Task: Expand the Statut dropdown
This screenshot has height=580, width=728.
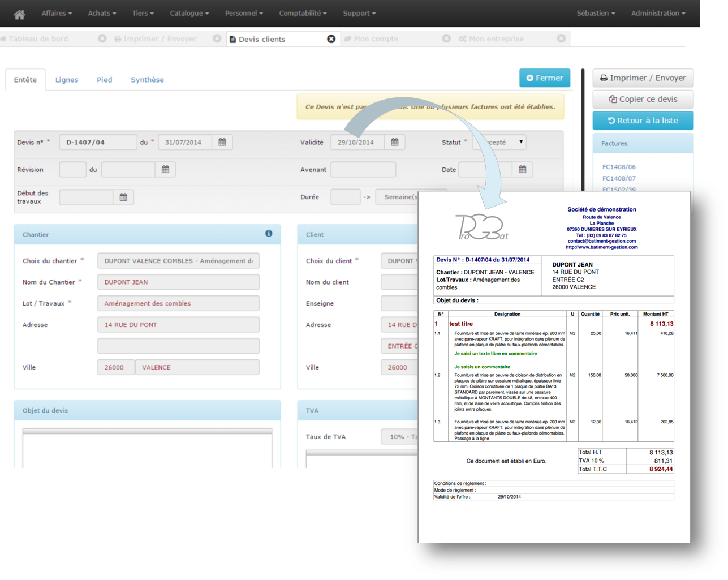Action: pyautogui.click(x=520, y=142)
